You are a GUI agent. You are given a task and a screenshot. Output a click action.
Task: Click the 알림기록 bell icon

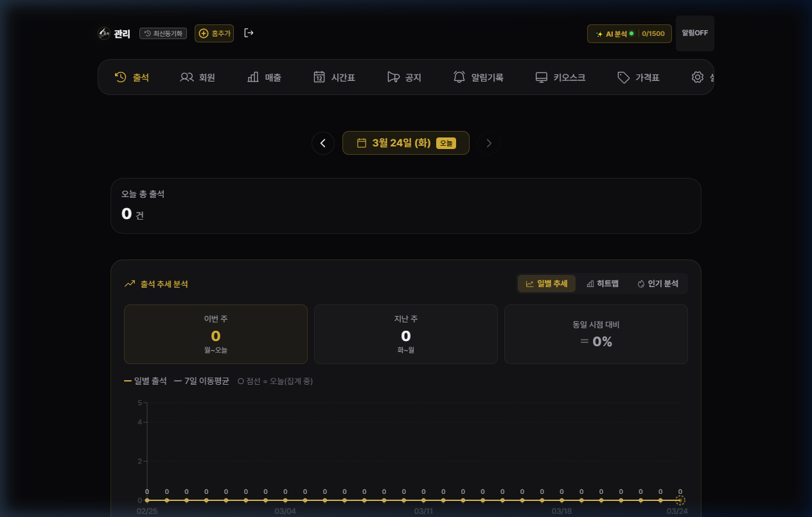coord(459,77)
